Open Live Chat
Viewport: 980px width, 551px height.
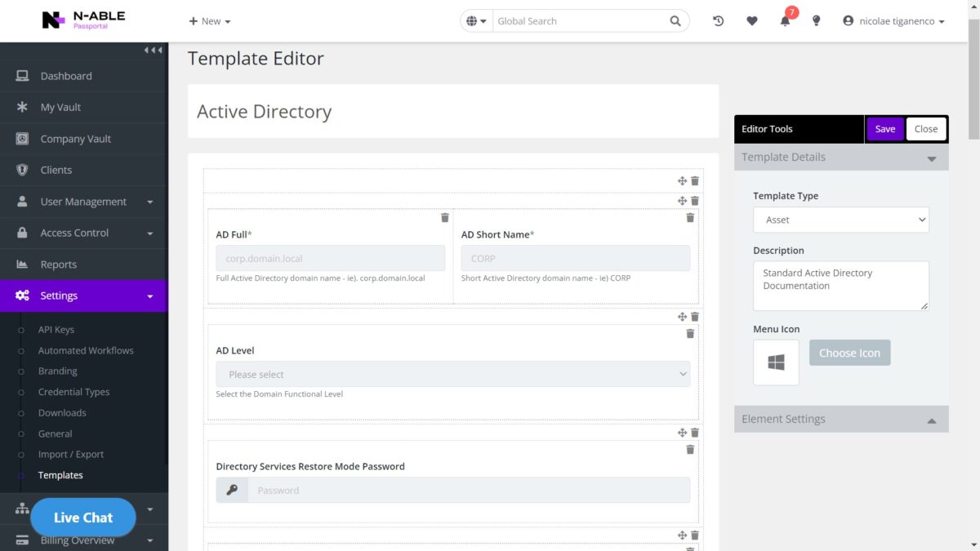83,518
